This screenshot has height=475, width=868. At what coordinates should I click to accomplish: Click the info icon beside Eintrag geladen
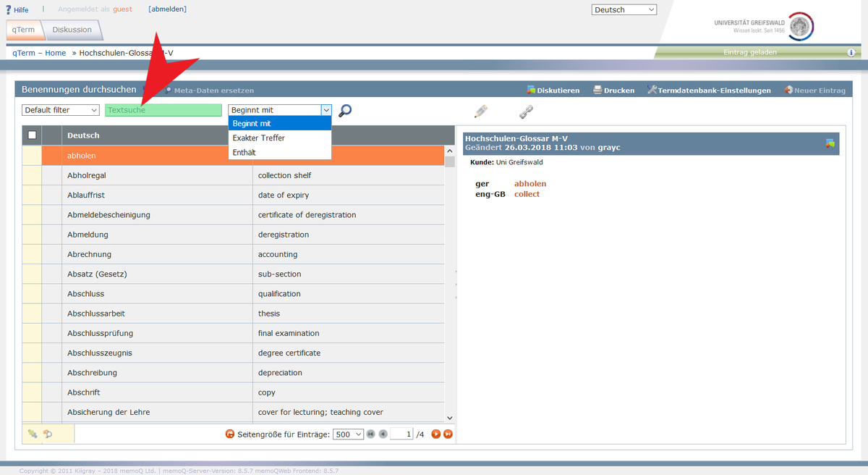click(851, 53)
